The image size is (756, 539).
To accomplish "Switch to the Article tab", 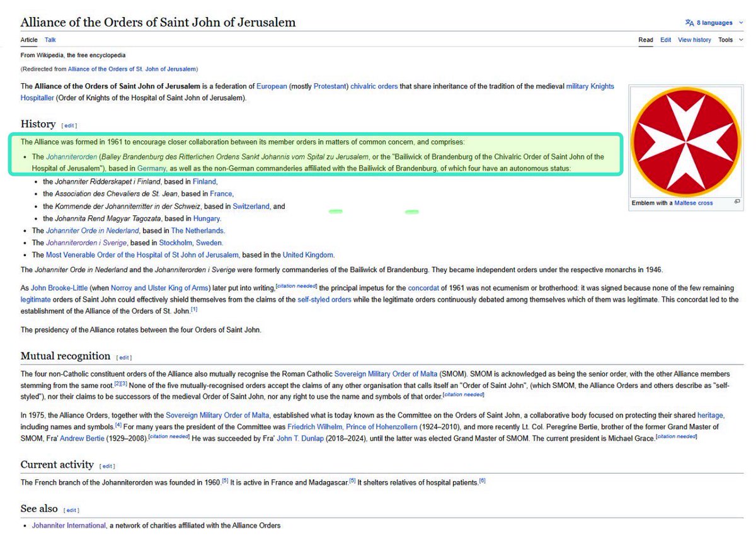I will (x=29, y=40).
